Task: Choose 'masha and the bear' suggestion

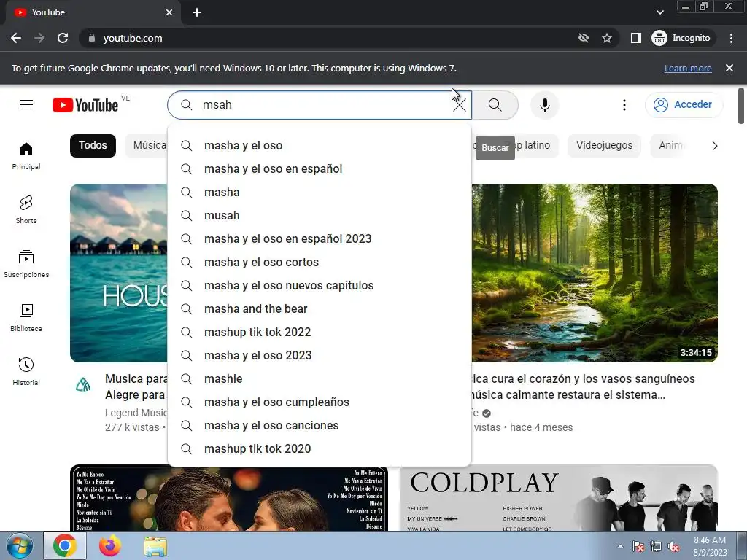Action: pyautogui.click(x=320, y=309)
